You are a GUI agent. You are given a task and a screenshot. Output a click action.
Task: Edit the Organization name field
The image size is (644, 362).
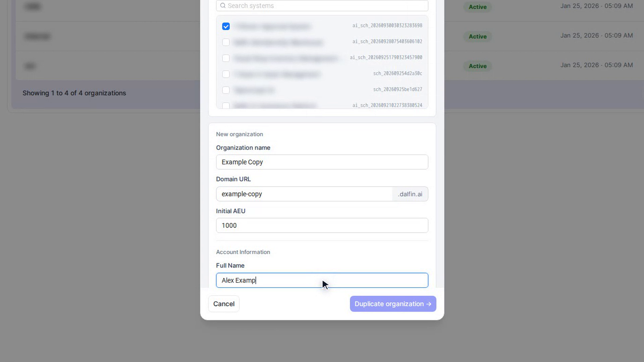pos(322,162)
